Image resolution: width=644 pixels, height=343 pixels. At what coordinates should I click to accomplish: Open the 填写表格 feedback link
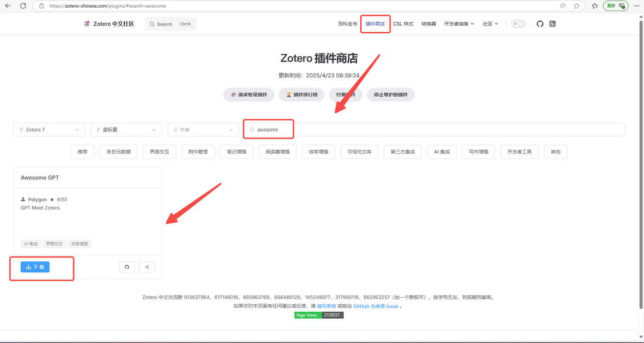click(x=327, y=306)
